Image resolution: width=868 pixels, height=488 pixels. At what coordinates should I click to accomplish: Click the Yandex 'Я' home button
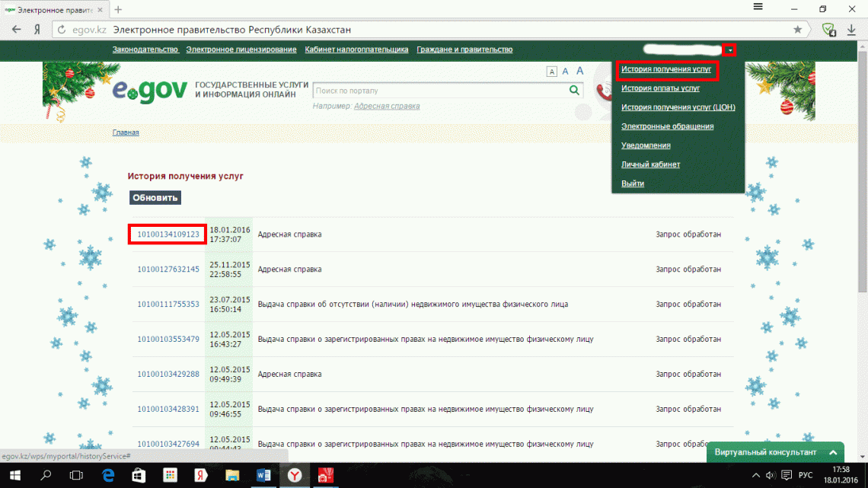[x=37, y=30]
